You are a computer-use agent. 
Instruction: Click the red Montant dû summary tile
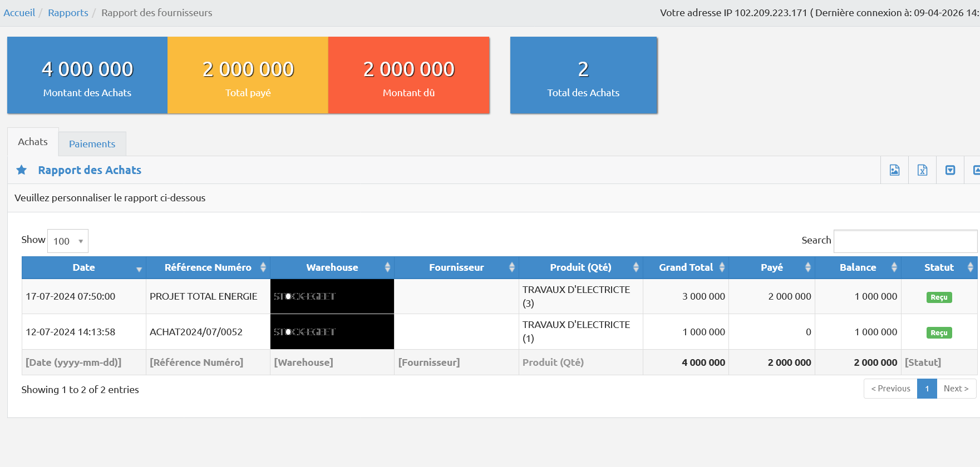[408, 75]
